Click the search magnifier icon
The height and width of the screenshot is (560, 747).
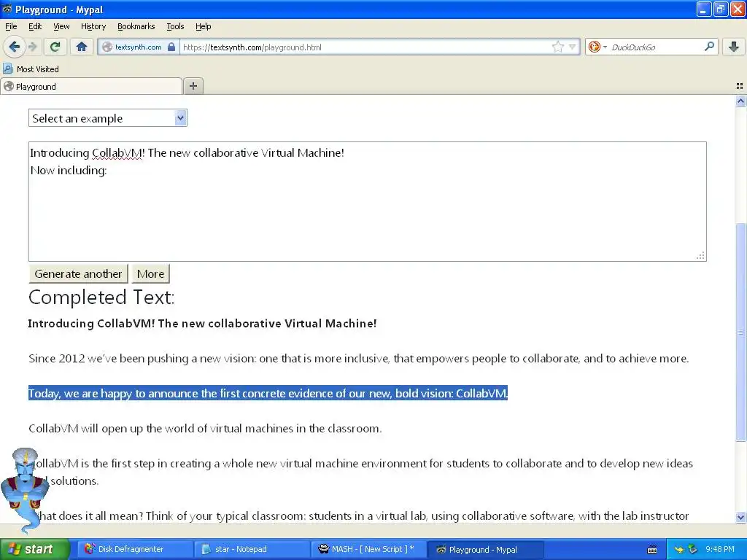coord(709,47)
